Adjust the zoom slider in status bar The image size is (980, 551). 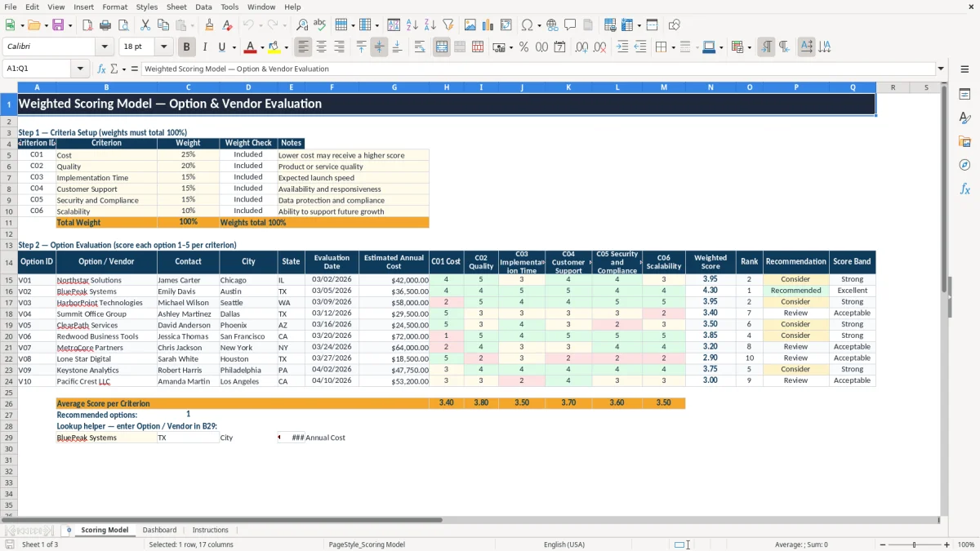[x=915, y=544]
